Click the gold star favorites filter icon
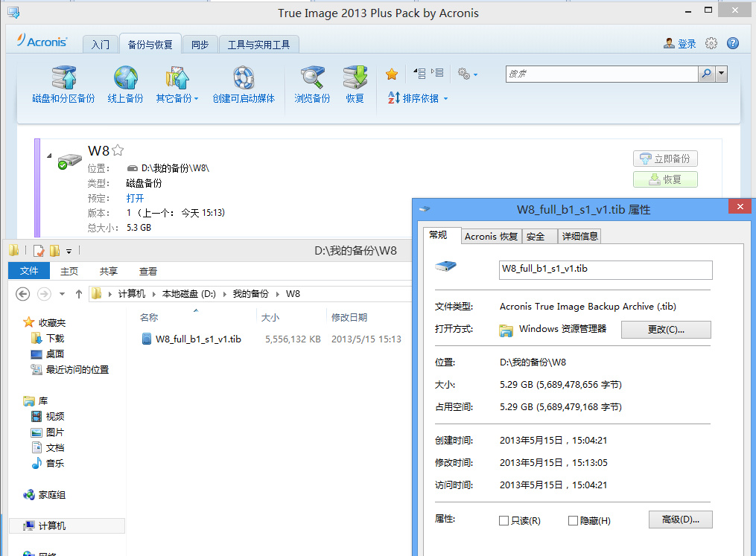Image resolution: width=756 pixels, height=556 pixels. point(392,74)
